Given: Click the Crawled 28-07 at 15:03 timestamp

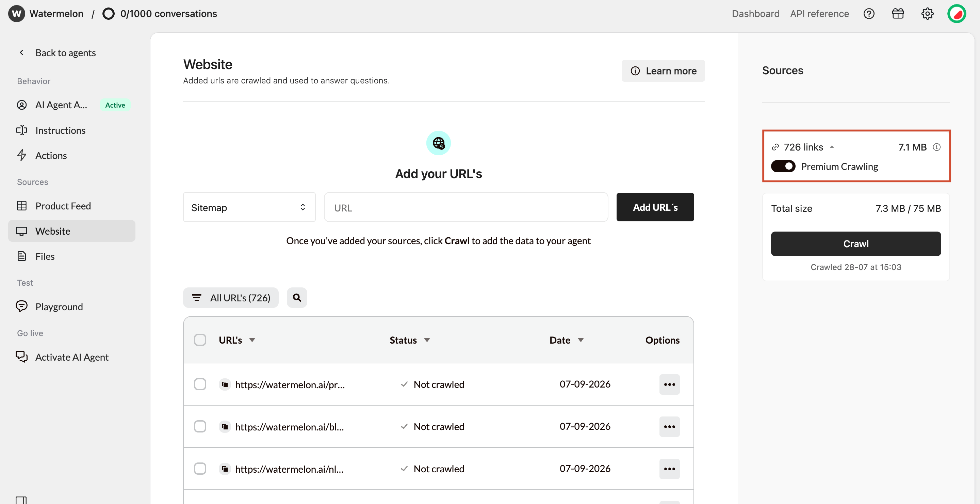Looking at the screenshot, I should [x=855, y=267].
